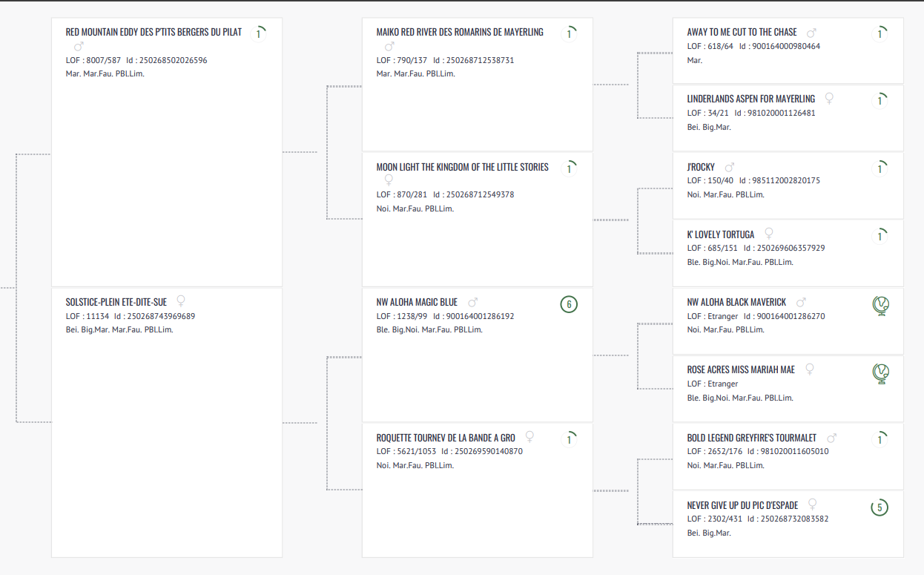Open the NW ALOHA MAGIC BLUE dog name

pos(417,302)
